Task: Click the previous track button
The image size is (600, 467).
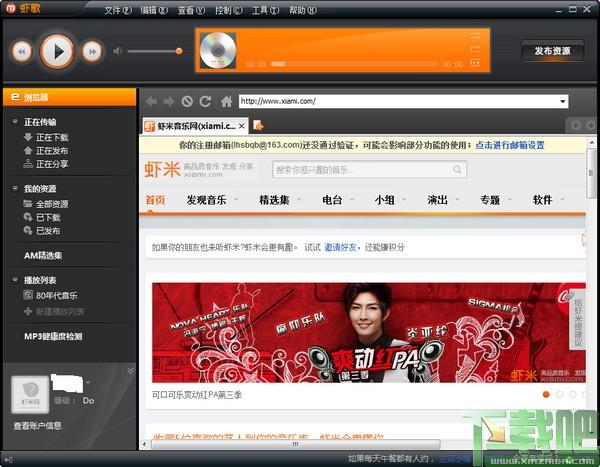Action: [x=22, y=51]
